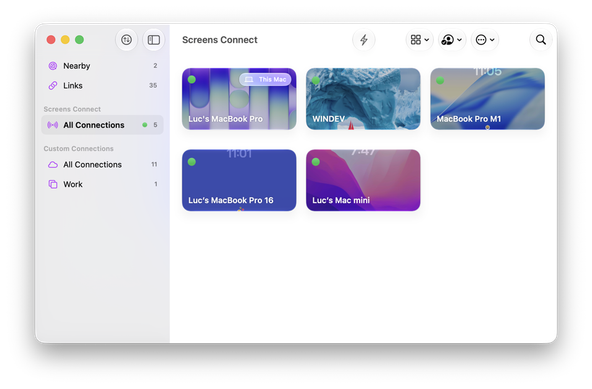The width and height of the screenshot is (592, 389).
Task: Open the Luc's MacBook Pro 16 thumbnail
Action: pos(239,180)
